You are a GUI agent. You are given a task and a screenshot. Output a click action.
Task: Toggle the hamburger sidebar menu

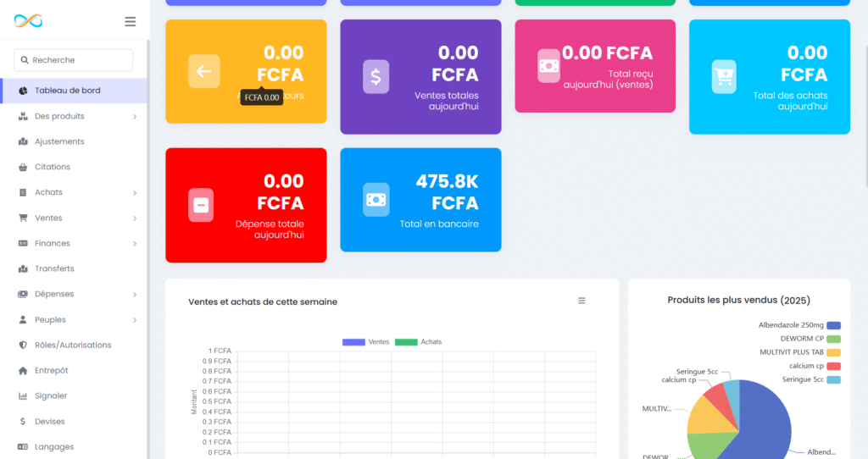click(x=130, y=21)
